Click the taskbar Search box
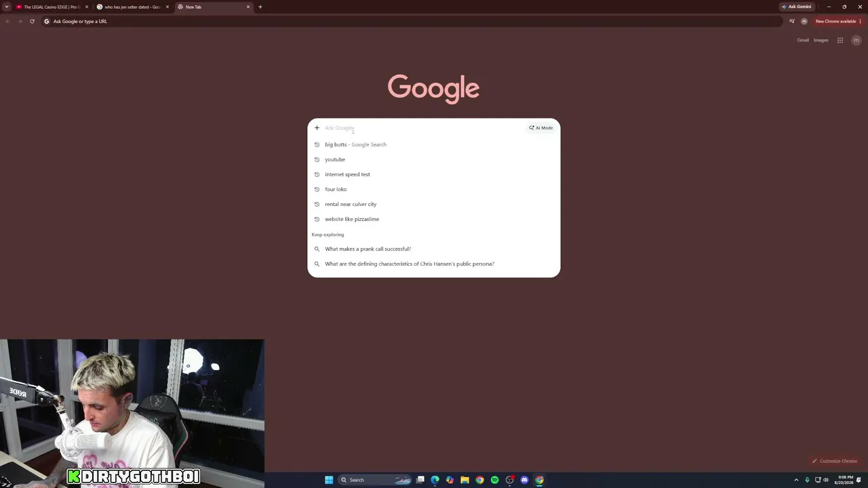Screen dimensions: 868x488 (x=376, y=480)
